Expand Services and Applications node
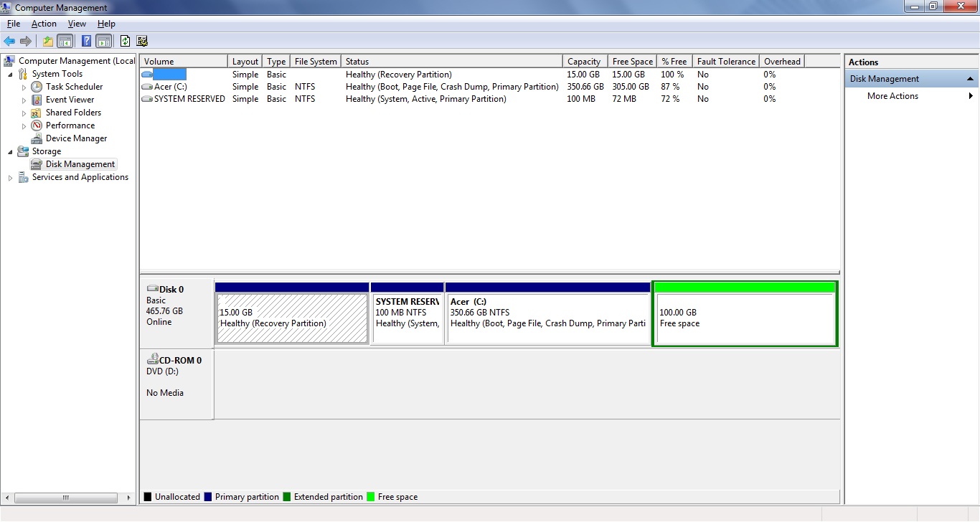The image size is (980, 522). (x=10, y=177)
